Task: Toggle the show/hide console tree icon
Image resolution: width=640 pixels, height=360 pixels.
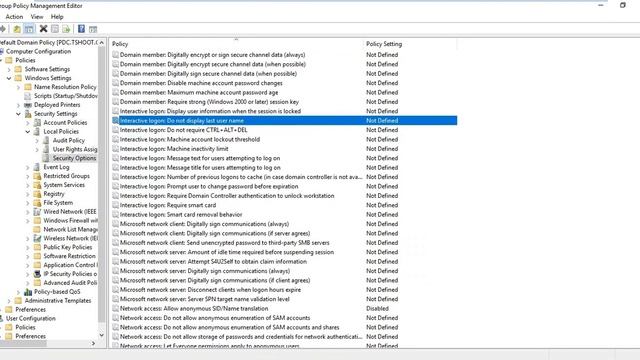Action: pyautogui.click(x=29, y=29)
